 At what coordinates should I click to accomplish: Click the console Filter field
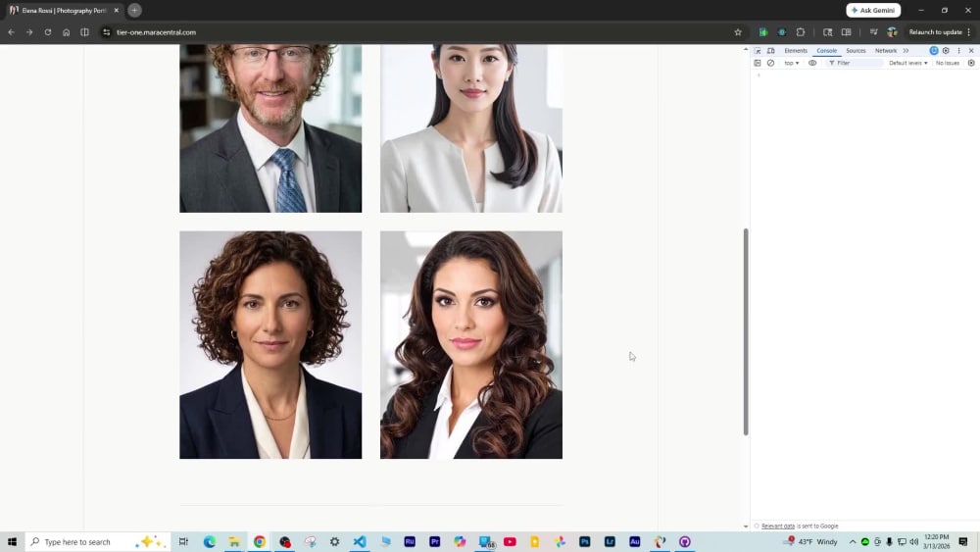click(x=855, y=63)
